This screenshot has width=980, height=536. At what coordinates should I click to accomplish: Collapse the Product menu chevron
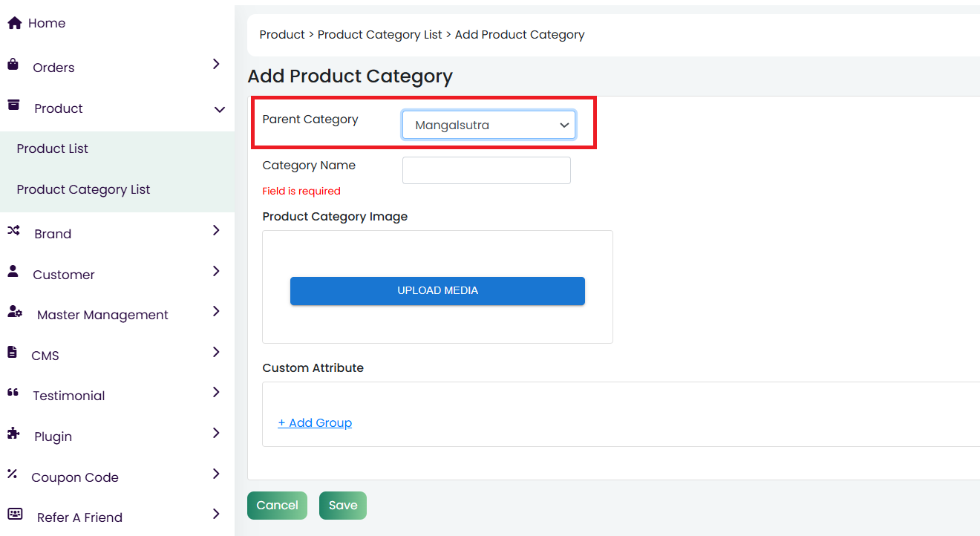point(219,109)
